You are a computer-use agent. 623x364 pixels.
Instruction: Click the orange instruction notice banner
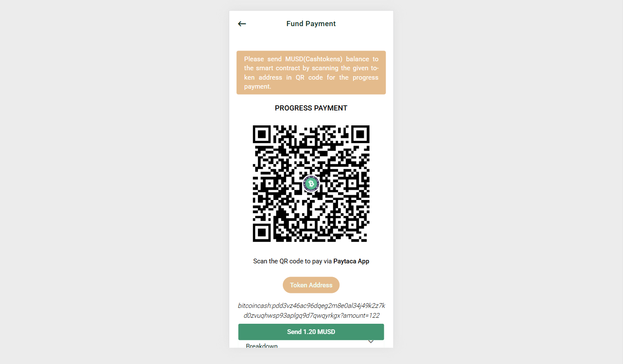(311, 73)
